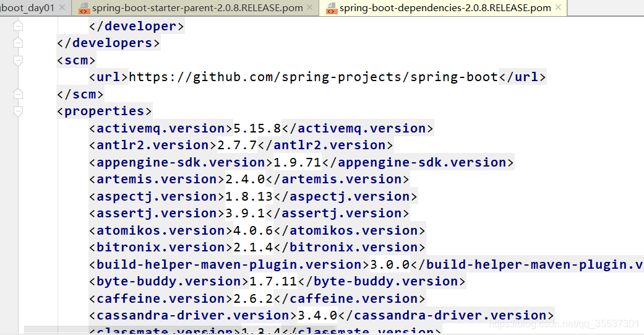Click the closing </activemq.version> tag
The image size is (644, 335).
358,129
